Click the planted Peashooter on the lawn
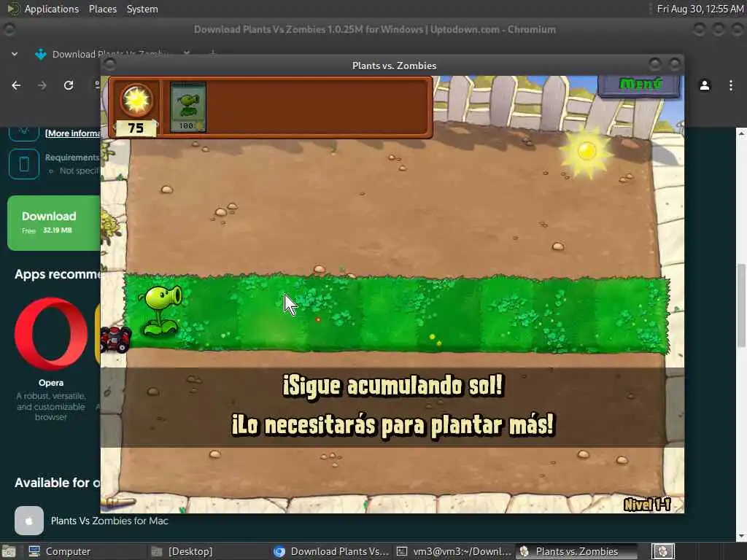Screen dimensions: 747x560 (161, 310)
